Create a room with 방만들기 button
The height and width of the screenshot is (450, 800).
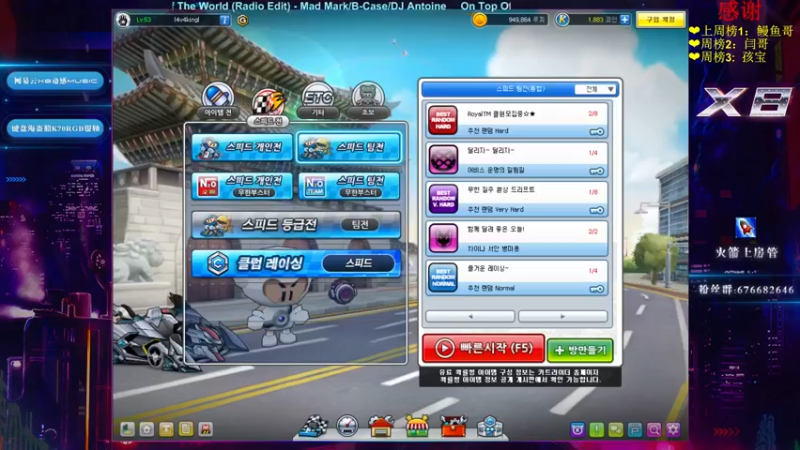tap(580, 350)
